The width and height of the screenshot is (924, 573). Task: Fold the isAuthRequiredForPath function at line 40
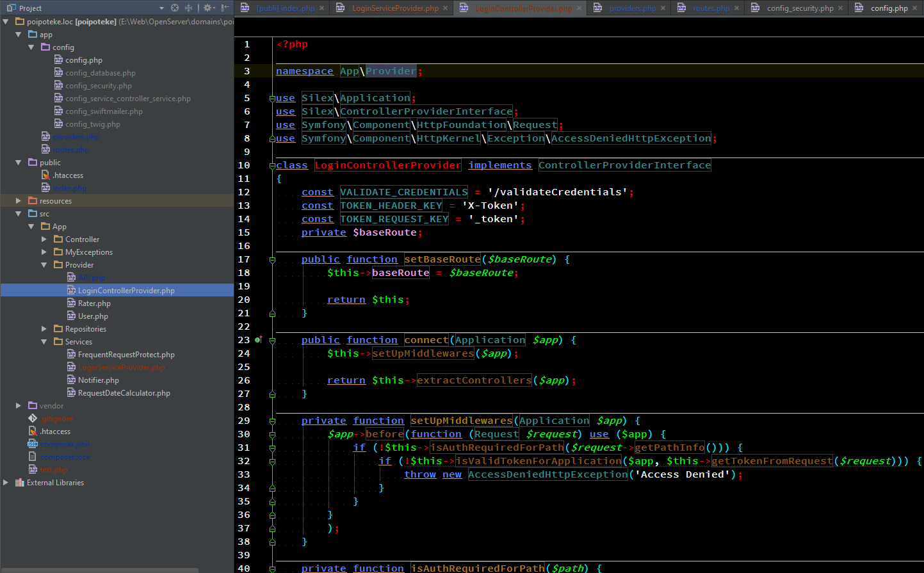click(x=272, y=568)
